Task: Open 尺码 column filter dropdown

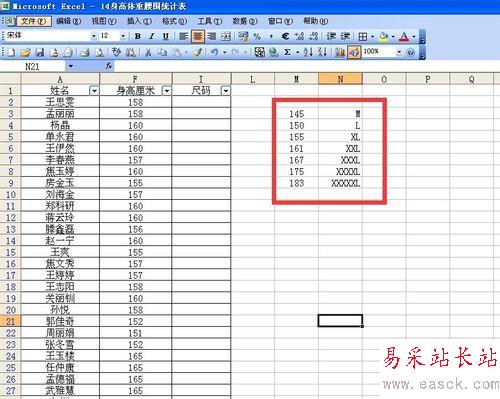Action: click(x=226, y=91)
